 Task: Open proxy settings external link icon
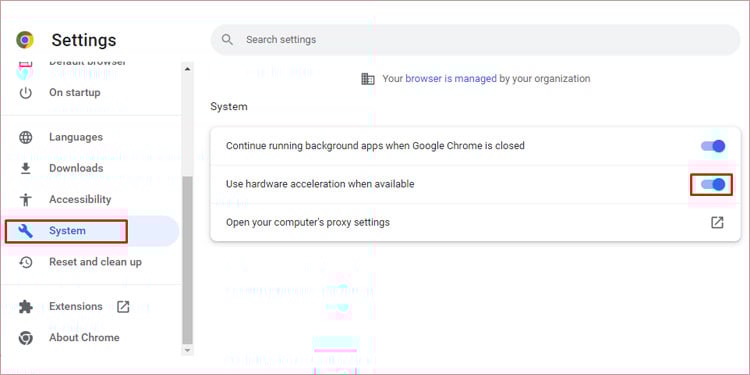(x=717, y=222)
